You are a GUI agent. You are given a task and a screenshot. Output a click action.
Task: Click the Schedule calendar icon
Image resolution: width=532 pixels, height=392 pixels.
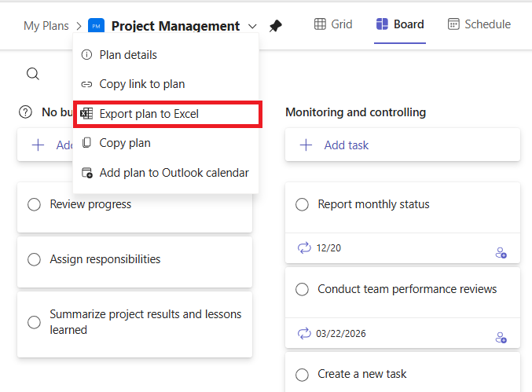point(453,24)
